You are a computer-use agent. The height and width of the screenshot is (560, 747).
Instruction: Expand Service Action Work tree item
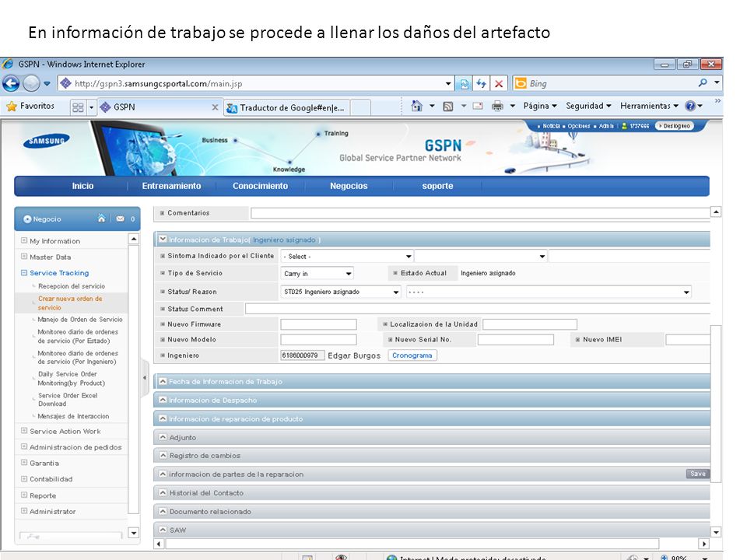(24, 431)
